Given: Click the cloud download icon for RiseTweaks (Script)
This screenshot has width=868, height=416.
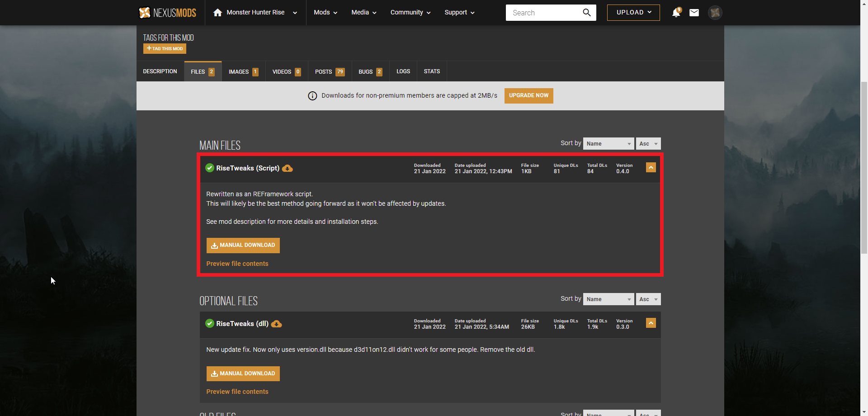Looking at the screenshot, I should click(x=287, y=168).
